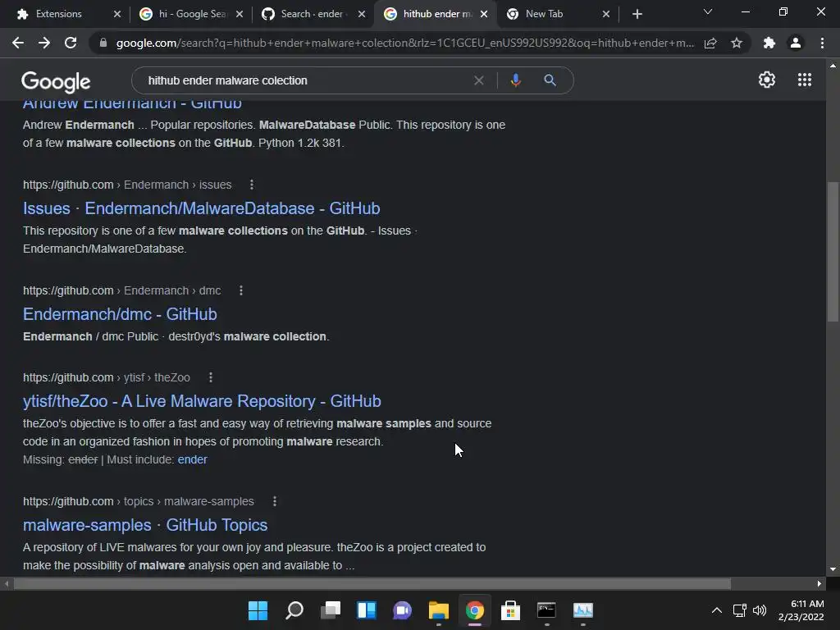This screenshot has width=840, height=630.
Task: Submit search with magnifier icon
Action: [550, 80]
